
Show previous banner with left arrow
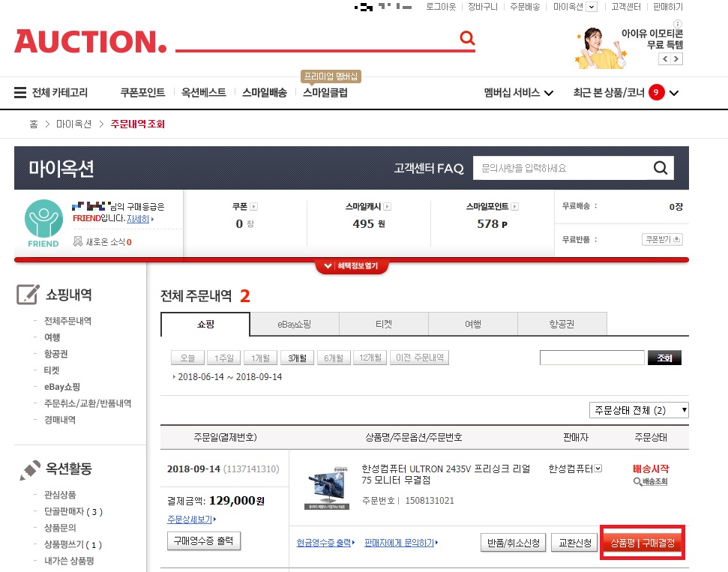pos(665,59)
